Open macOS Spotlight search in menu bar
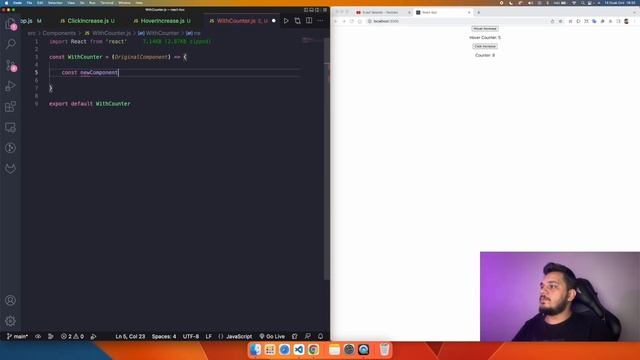The height and width of the screenshot is (360, 640). [582, 2]
